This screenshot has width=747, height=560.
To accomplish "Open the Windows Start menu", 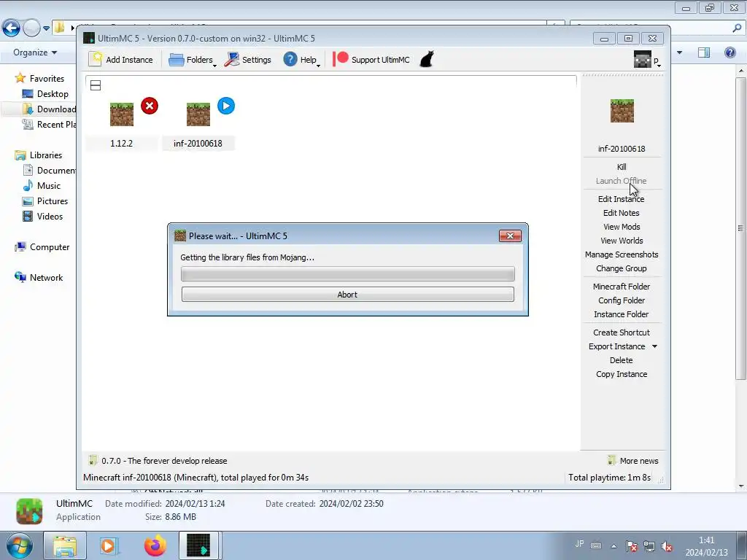I will (x=19, y=545).
